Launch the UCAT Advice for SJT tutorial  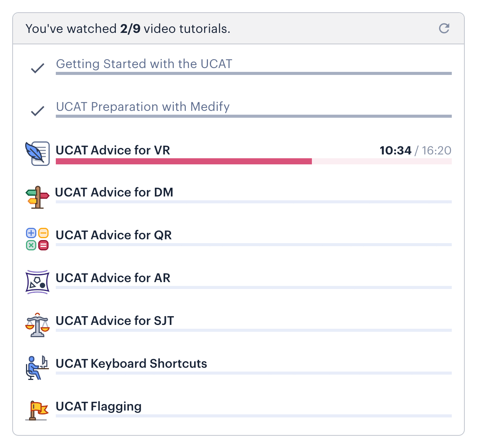(x=115, y=321)
